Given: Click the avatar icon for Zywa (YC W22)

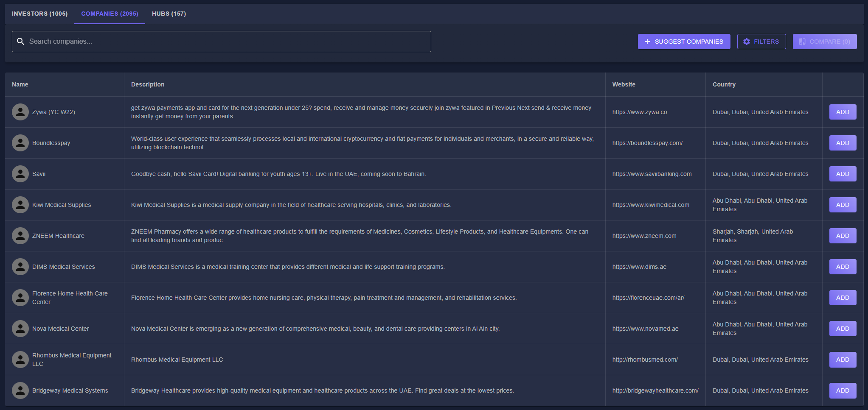Looking at the screenshot, I should 20,112.
